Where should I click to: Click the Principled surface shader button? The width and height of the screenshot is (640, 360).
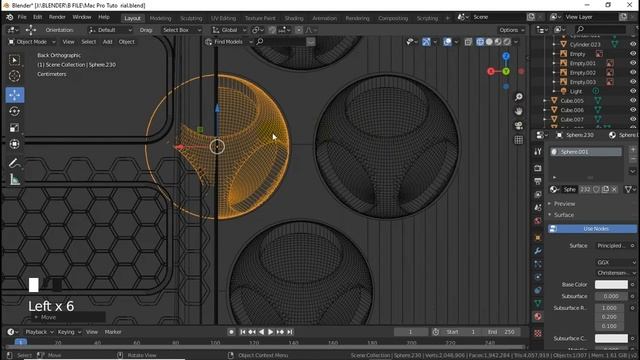tap(612, 246)
